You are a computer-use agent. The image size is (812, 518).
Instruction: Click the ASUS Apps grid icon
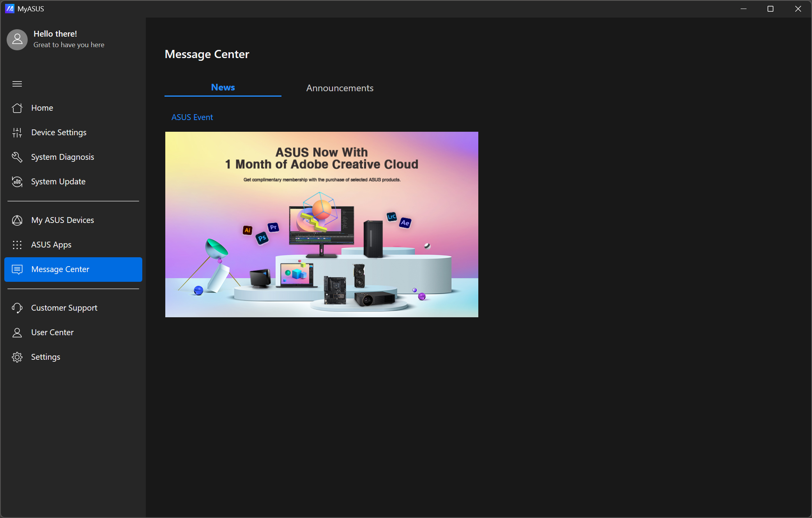[17, 245]
